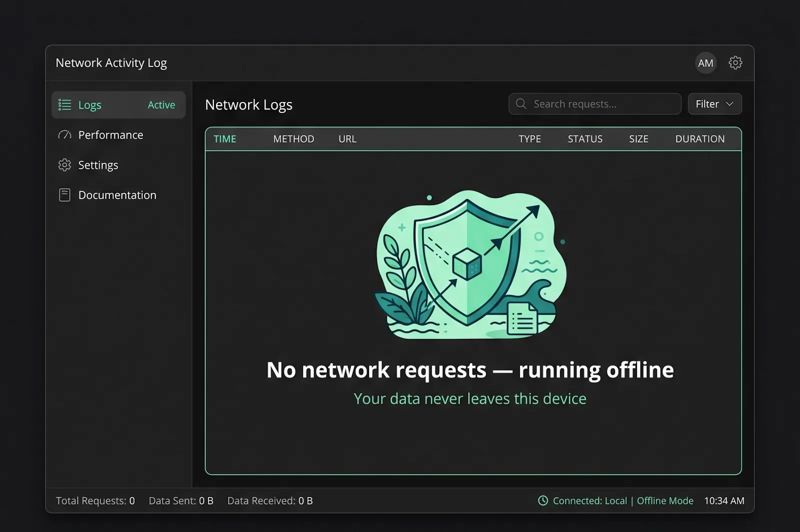Click 'No network requests — running offline' text
800x532 pixels.
[470, 370]
